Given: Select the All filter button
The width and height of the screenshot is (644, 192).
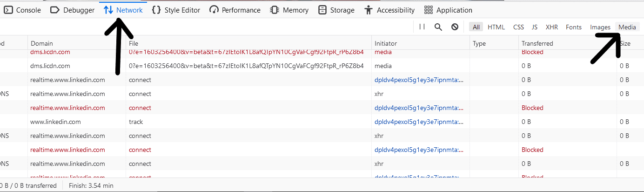Looking at the screenshot, I should pyautogui.click(x=476, y=27).
